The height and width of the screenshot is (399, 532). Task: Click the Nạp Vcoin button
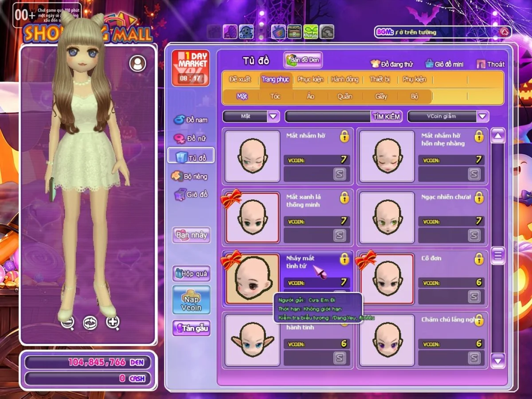(x=191, y=300)
